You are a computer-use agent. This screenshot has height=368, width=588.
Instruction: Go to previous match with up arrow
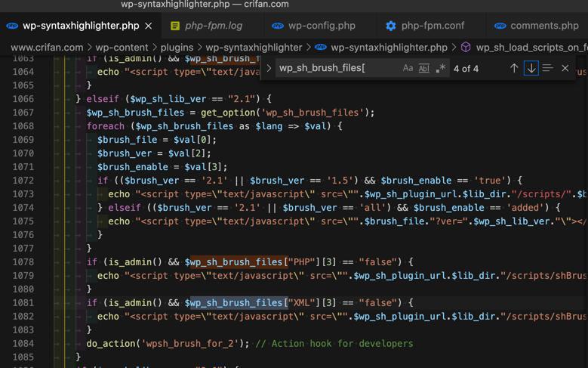click(514, 68)
